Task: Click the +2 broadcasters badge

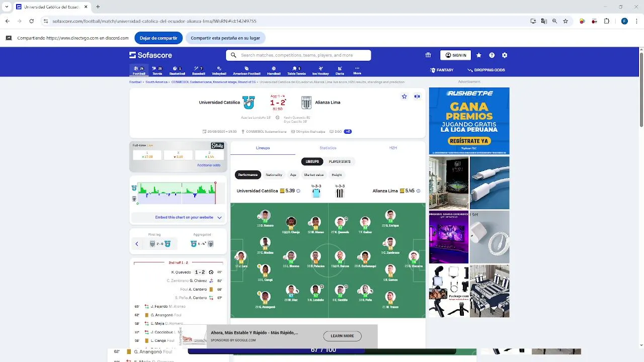Action: click(348, 132)
